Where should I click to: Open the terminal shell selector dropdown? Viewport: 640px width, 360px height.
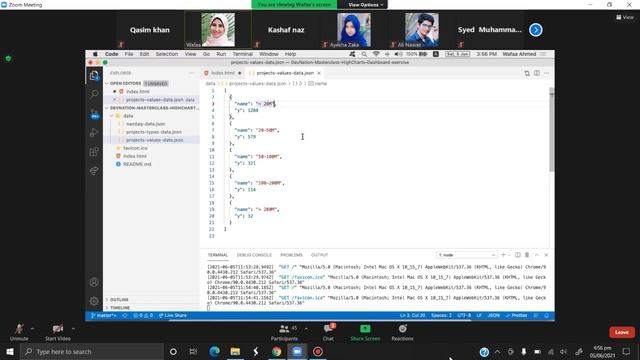coord(467,255)
